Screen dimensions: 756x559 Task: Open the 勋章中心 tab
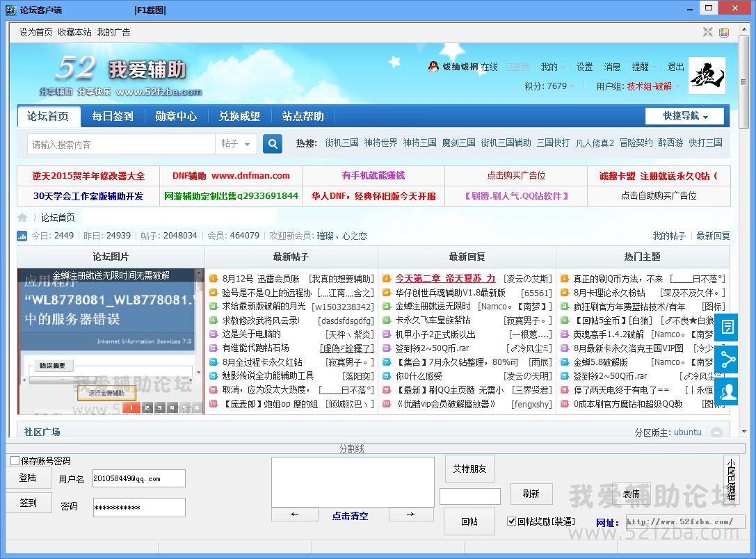point(176,116)
